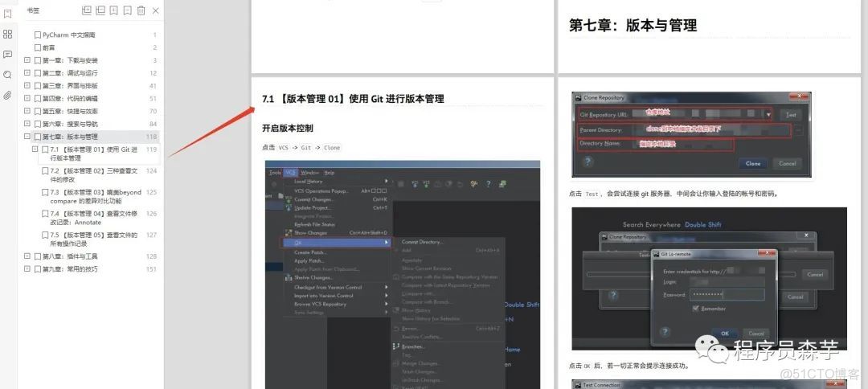Viewport: 868px width, 389px height.
Task: Click the trash delete bookmark icon
Action: pyautogui.click(x=141, y=10)
